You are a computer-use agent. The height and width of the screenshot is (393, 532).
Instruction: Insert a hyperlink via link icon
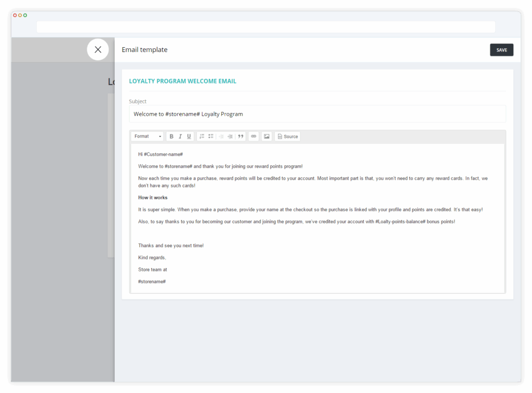[254, 137]
